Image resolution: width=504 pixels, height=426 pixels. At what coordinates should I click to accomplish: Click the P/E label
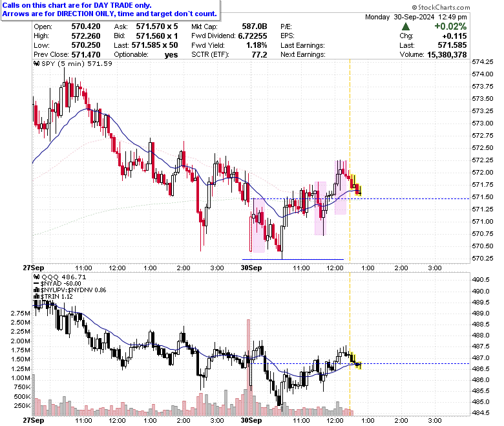(x=286, y=27)
